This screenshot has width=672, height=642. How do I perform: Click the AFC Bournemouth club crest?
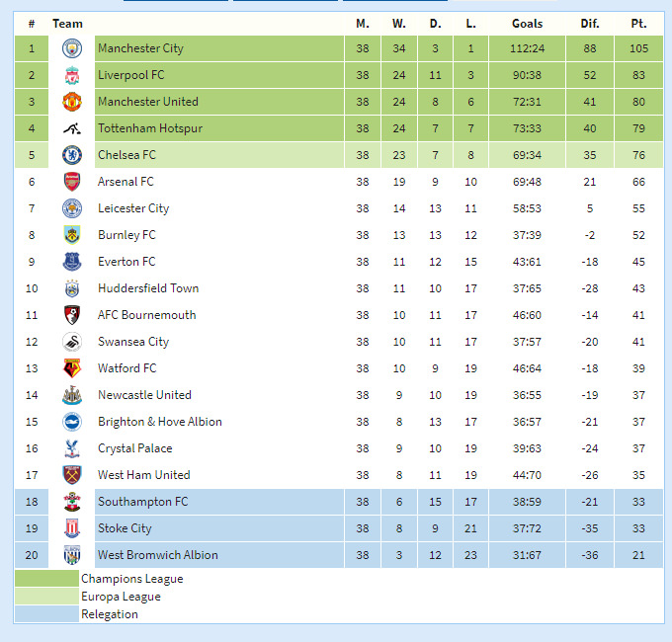(x=72, y=315)
